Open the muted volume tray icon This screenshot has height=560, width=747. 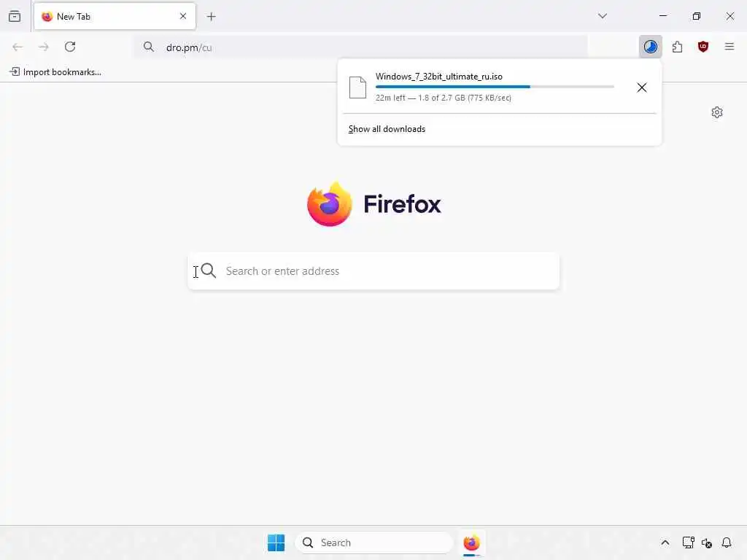coord(706,542)
